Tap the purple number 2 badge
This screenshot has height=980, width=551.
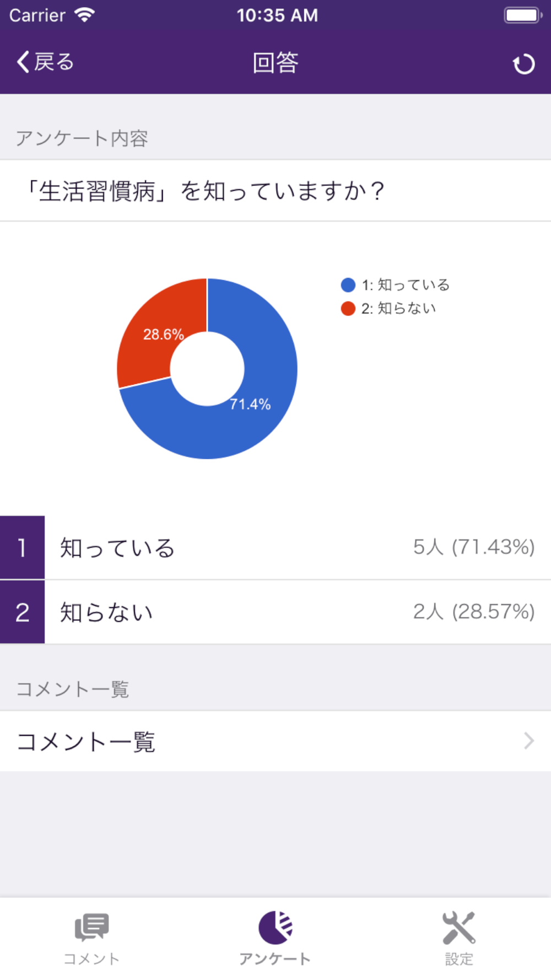(22, 612)
